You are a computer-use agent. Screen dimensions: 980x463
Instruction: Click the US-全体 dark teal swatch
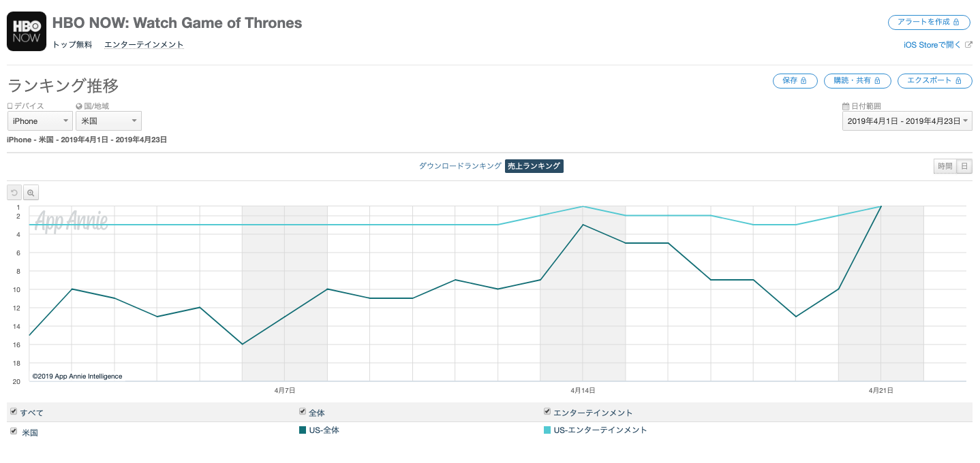tap(303, 430)
